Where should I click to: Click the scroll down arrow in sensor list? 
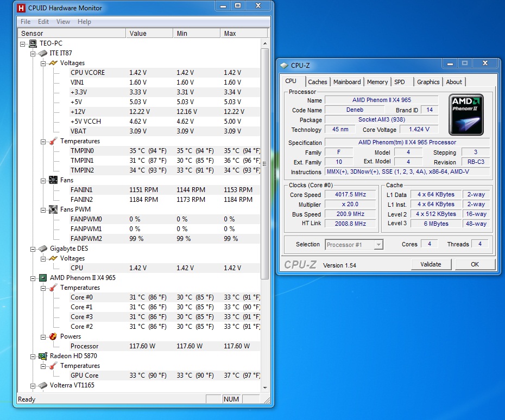click(265, 388)
